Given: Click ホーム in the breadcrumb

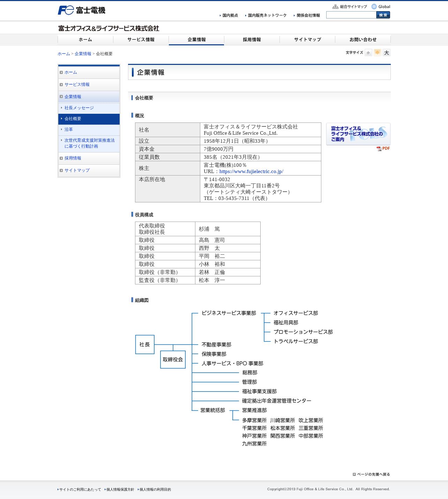Looking at the screenshot, I should [64, 54].
